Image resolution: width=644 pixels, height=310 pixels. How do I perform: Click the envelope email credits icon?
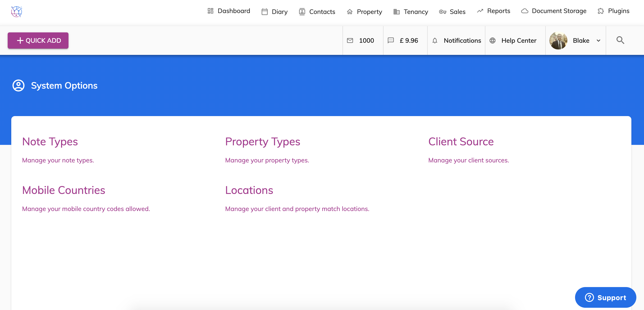(x=350, y=40)
